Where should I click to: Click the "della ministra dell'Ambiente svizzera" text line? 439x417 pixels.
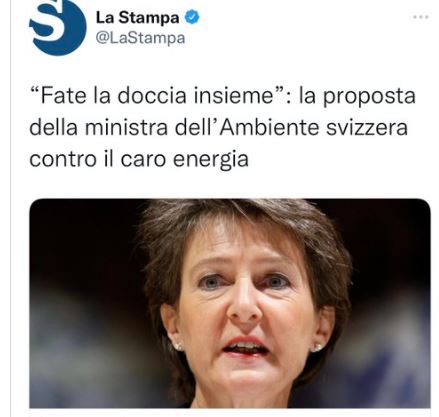[x=219, y=127]
